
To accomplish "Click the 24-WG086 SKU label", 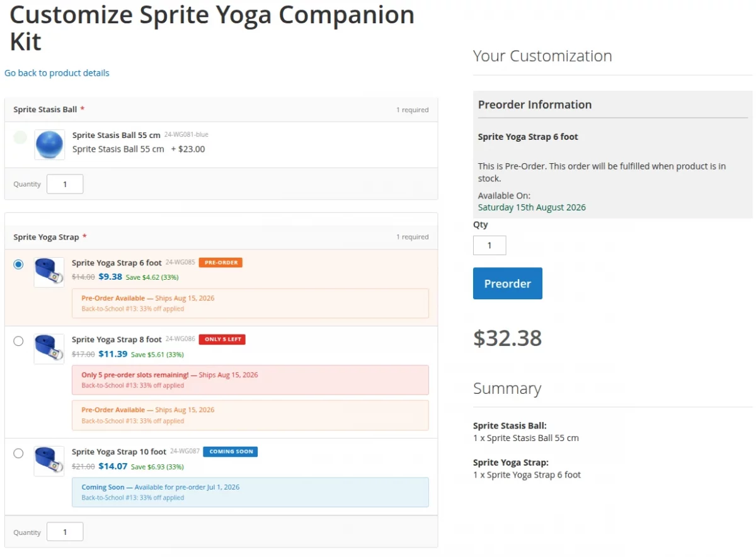I will [x=180, y=339].
